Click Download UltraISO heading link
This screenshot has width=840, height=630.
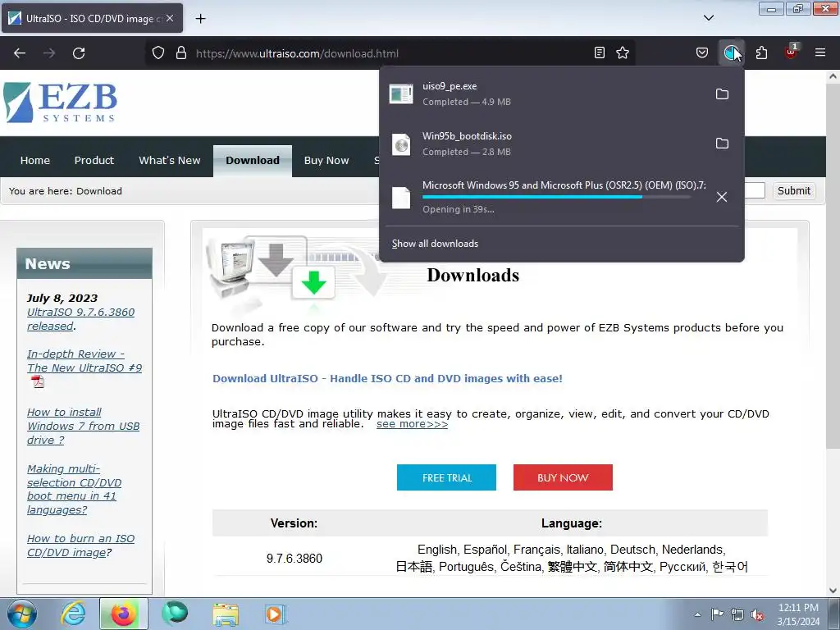[x=387, y=378]
